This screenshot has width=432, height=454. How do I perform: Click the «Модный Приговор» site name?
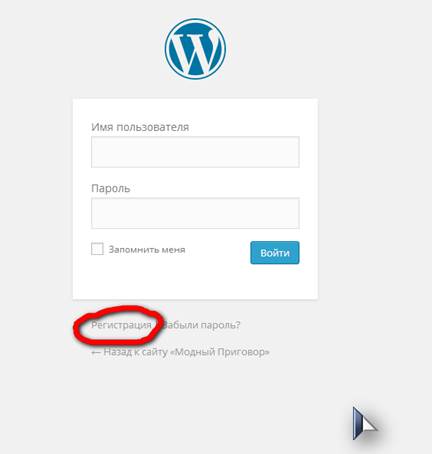coord(220,352)
